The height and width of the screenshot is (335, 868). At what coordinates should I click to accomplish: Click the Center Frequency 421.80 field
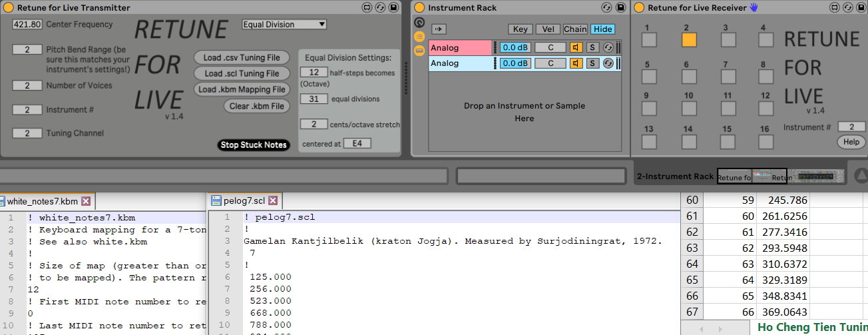27,25
